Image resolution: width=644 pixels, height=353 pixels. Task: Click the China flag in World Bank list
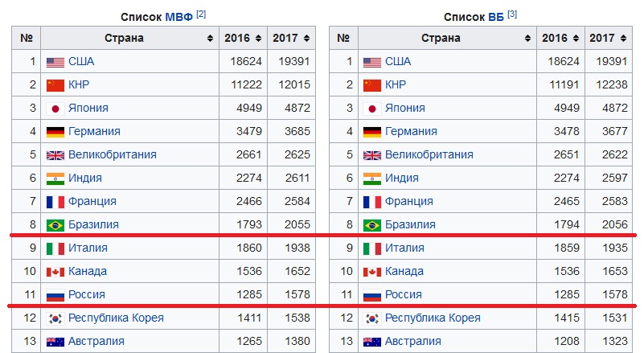372,85
